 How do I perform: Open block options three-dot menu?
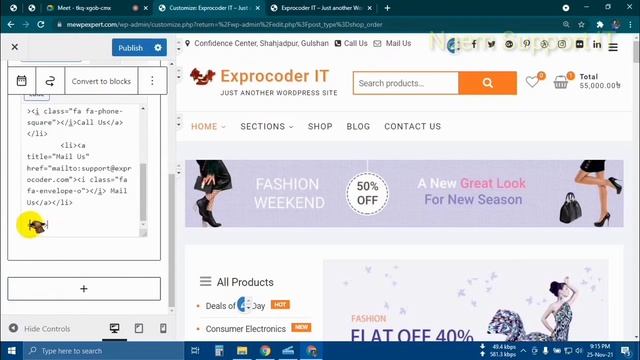click(152, 81)
